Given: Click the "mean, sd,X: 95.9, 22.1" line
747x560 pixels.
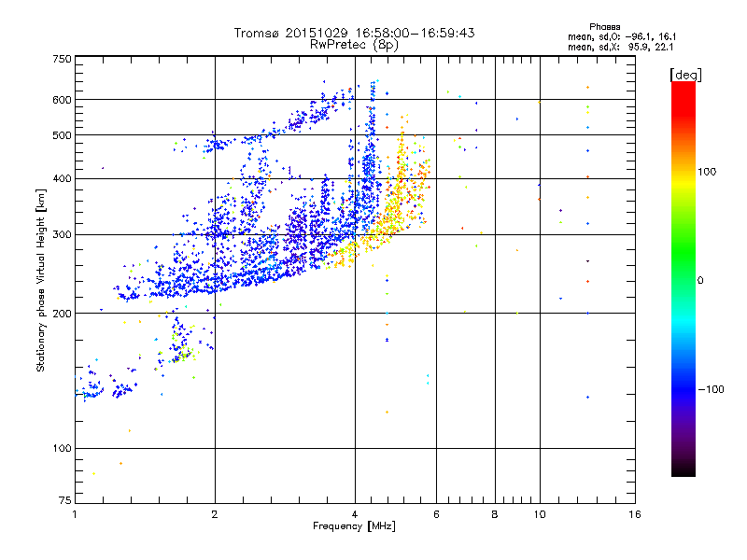Looking at the screenshot, I should coord(620,47).
